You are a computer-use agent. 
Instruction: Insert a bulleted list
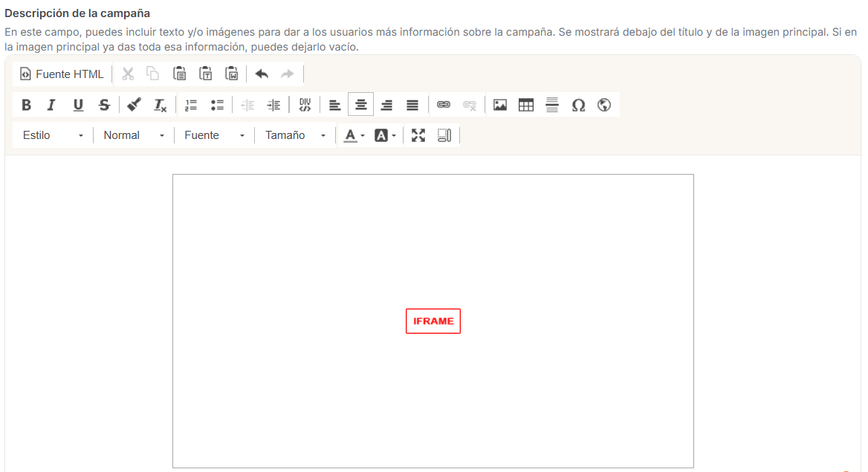click(217, 105)
